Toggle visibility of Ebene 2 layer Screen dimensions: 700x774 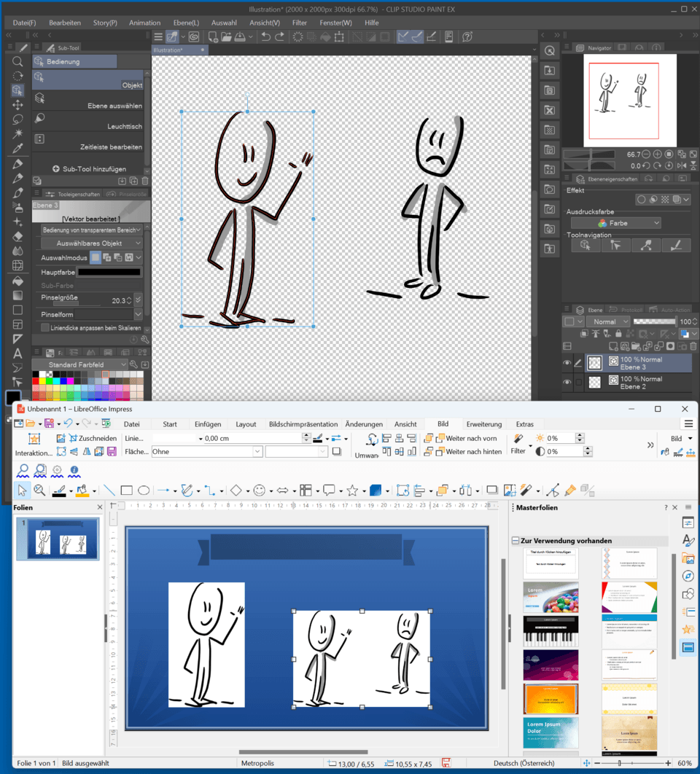click(x=567, y=382)
